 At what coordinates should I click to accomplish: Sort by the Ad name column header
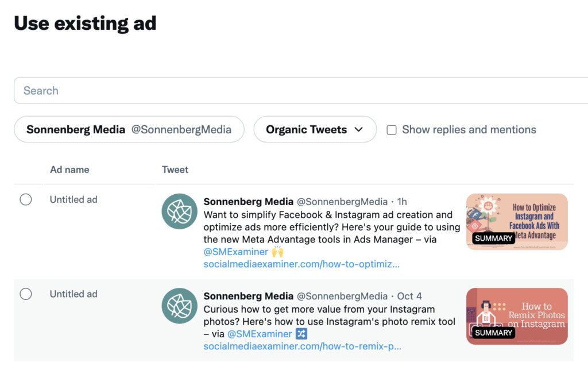(69, 169)
